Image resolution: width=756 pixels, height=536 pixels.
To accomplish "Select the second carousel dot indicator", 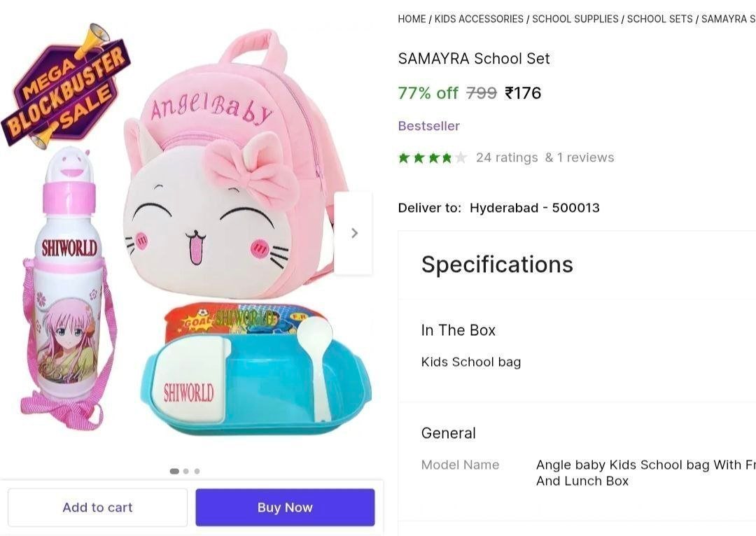I will [x=186, y=472].
